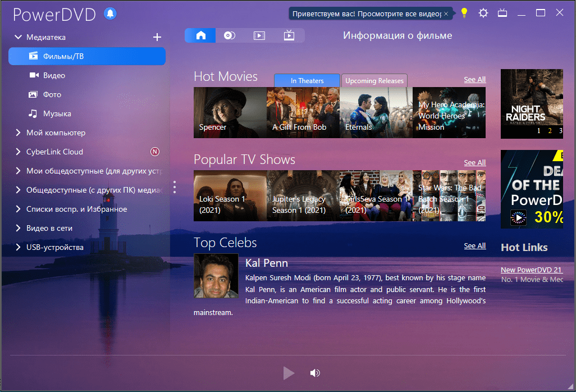The height and width of the screenshot is (392, 576).
Task: Open Jupiter's Legacy Season 1 thumbnail
Action: coord(303,195)
